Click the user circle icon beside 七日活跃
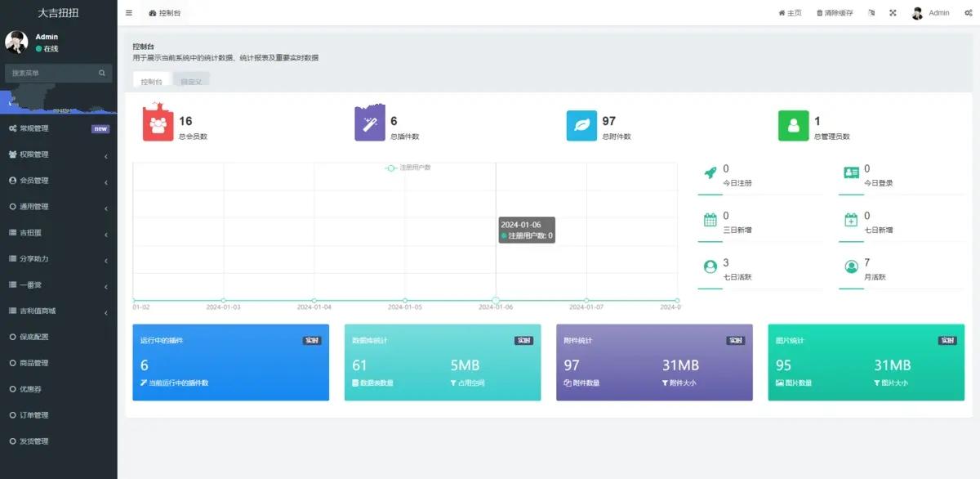 tap(710, 266)
